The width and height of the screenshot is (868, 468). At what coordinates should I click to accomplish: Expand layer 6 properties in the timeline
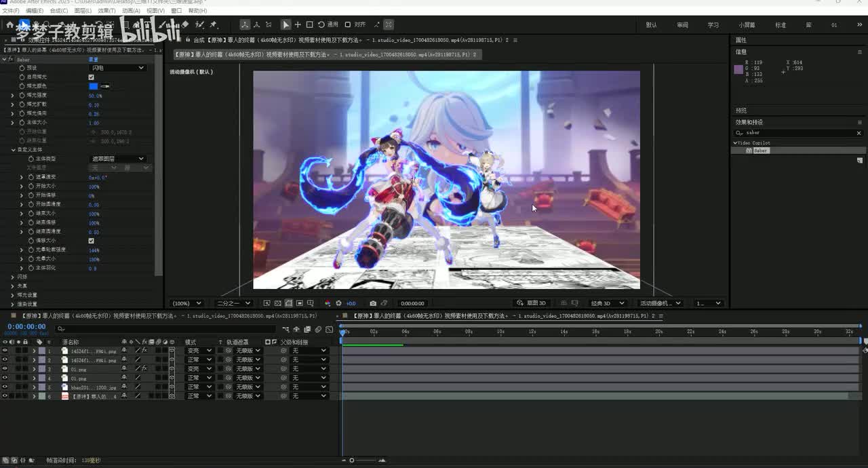click(x=34, y=396)
